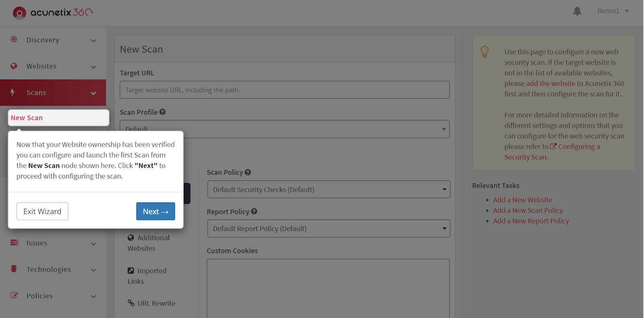This screenshot has height=318, width=644.
Task: Follow the add the website link
Action: [551, 83]
